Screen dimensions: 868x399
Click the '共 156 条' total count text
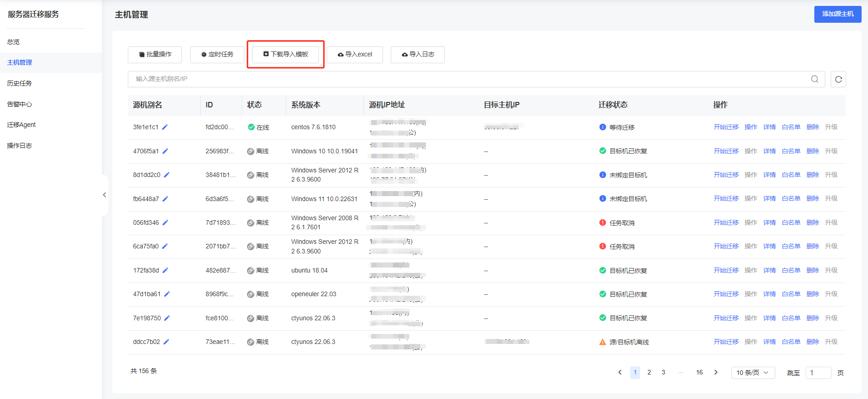click(144, 371)
